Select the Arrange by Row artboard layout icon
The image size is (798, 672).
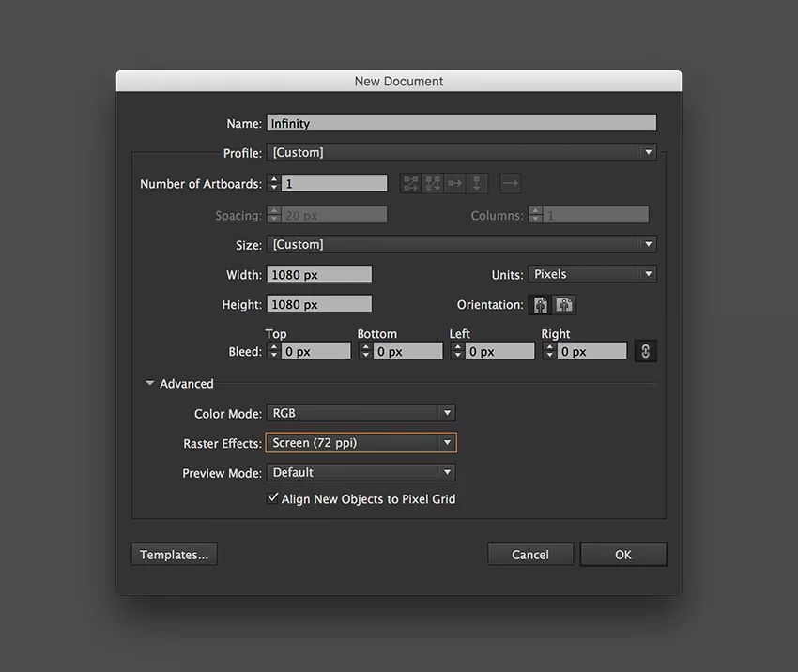coord(455,184)
